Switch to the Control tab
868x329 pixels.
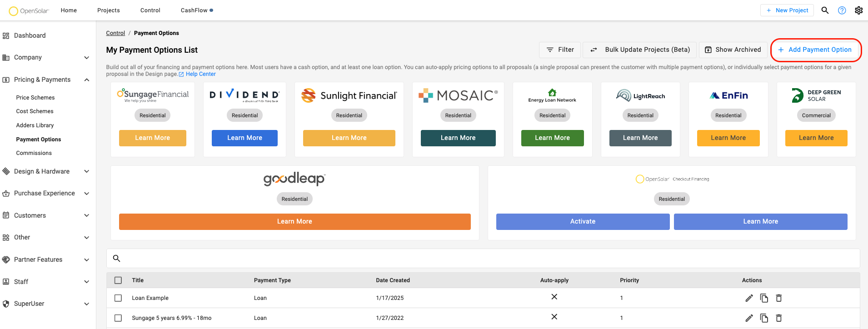pyautogui.click(x=150, y=10)
